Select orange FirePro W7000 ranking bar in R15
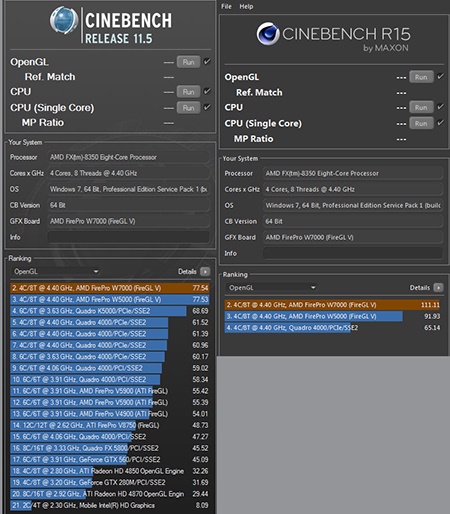Image resolution: width=450 pixels, height=514 pixels. click(x=333, y=305)
